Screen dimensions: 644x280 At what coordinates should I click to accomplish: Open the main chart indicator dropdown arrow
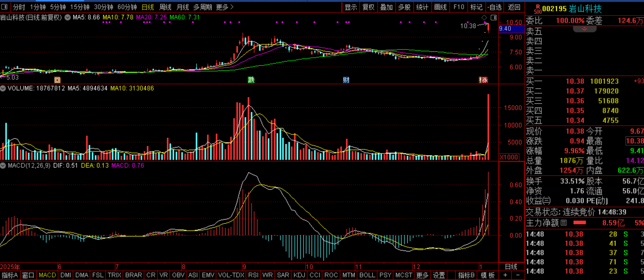pyautogui.click(x=68, y=17)
